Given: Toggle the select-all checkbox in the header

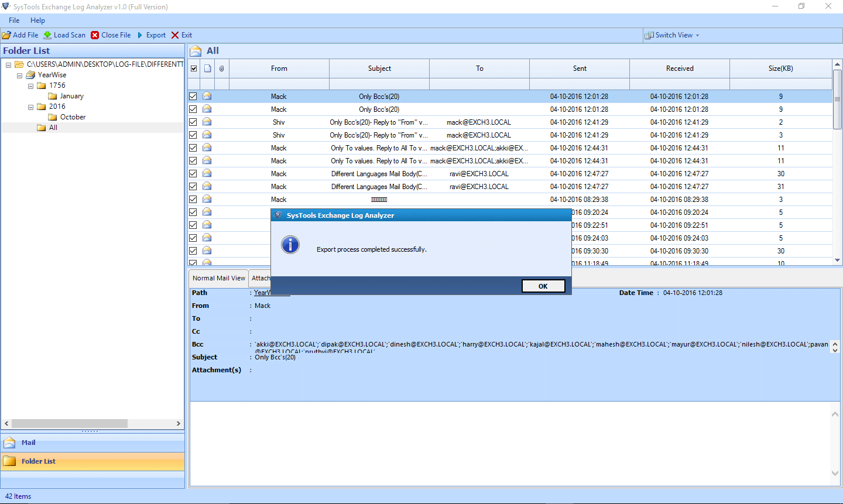Looking at the screenshot, I should click(x=194, y=68).
